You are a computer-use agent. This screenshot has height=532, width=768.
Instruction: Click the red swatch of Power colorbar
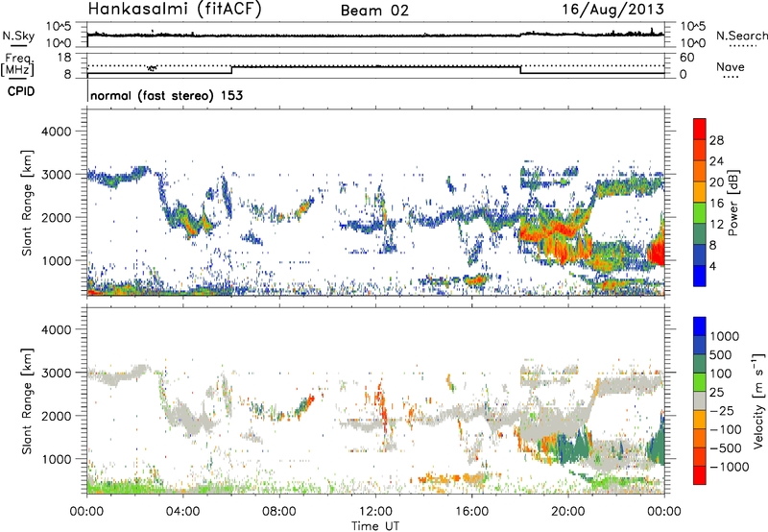[x=700, y=129]
